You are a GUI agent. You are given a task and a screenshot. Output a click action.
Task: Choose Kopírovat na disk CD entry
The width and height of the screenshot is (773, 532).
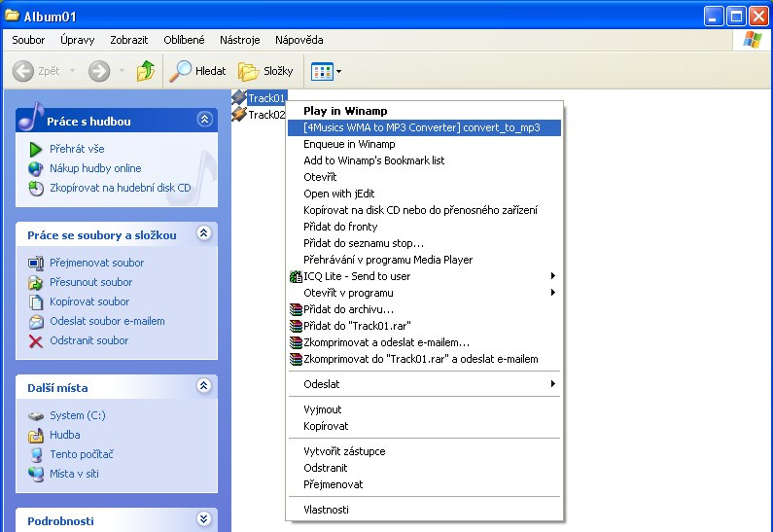424,210
